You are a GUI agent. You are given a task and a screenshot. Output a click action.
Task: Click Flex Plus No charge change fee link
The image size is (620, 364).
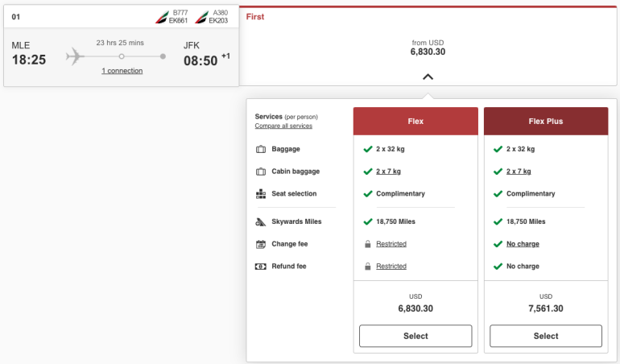pos(523,244)
